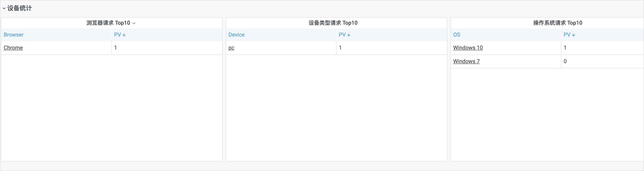Click the PV header in device table
The image size is (644, 171).
point(342,35)
